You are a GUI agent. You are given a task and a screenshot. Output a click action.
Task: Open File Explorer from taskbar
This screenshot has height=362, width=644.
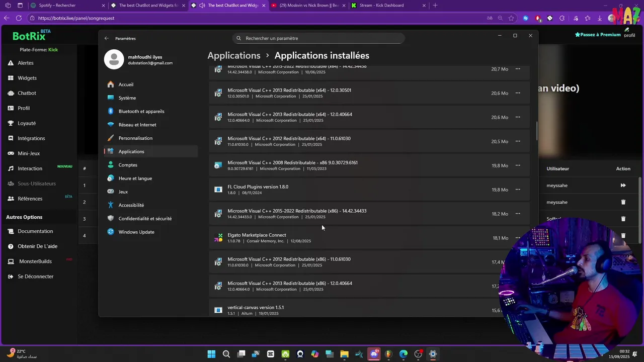click(345, 354)
